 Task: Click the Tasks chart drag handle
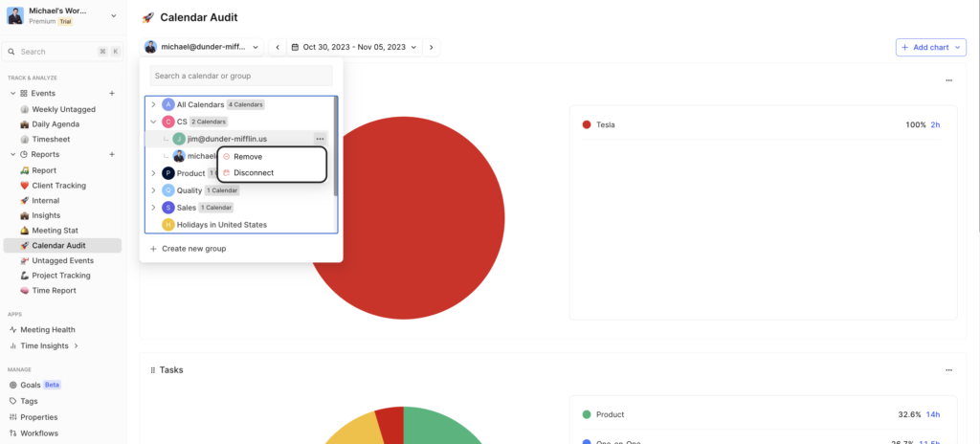tap(152, 370)
